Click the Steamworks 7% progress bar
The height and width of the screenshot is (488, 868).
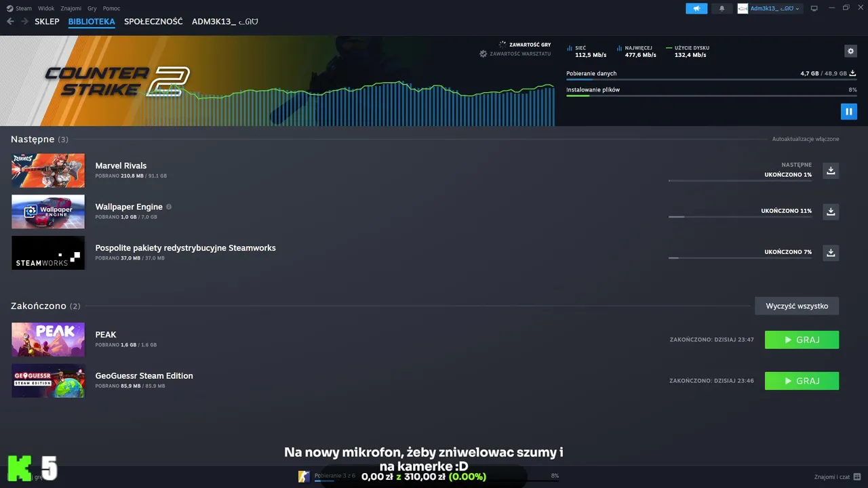coord(740,258)
